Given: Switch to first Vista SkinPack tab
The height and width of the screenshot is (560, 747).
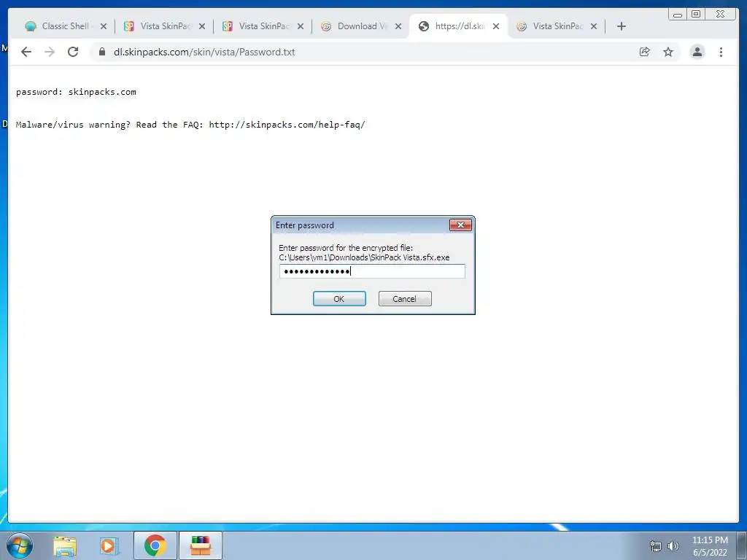Looking at the screenshot, I should (164, 26).
